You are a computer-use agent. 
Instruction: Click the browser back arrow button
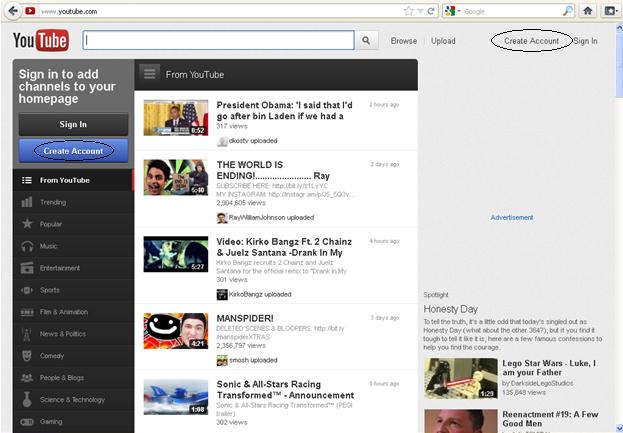click(14, 11)
